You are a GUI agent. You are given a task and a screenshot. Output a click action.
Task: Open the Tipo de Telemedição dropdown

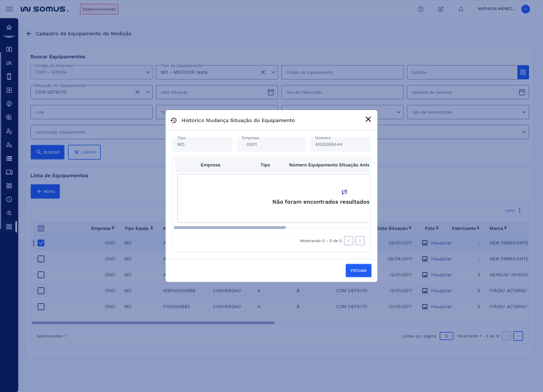pyautogui.click(x=524, y=112)
